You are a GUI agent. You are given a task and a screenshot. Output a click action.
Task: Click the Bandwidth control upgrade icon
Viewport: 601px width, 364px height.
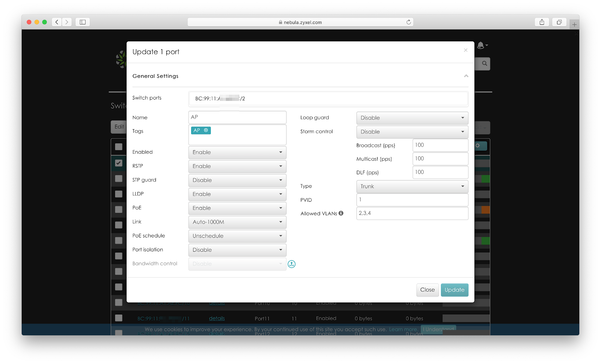click(x=291, y=264)
